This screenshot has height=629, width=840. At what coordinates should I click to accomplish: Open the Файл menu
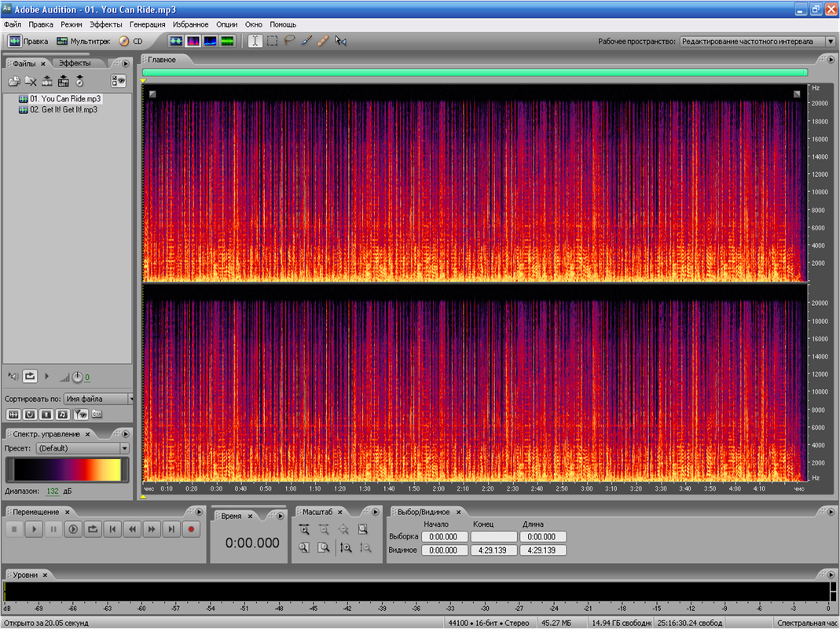13,24
